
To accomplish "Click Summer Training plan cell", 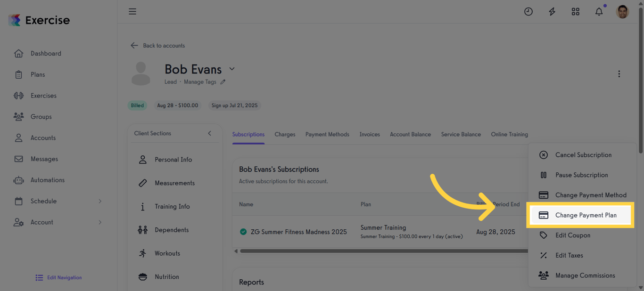I will (412, 232).
